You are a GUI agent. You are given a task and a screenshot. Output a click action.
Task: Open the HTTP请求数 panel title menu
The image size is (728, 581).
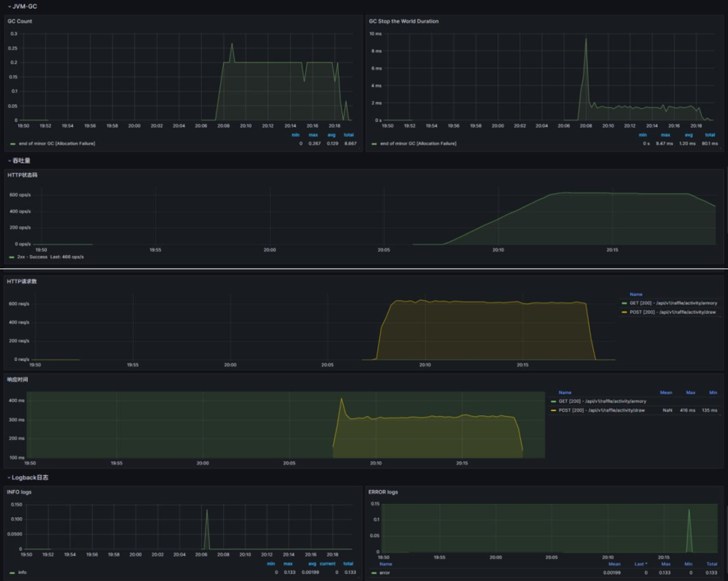pyautogui.click(x=22, y=281)
